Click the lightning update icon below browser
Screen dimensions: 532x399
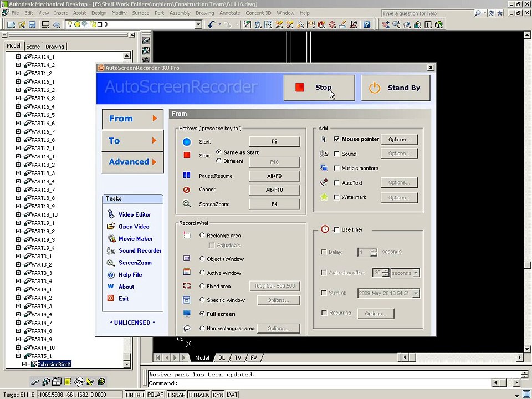[101, 382]
